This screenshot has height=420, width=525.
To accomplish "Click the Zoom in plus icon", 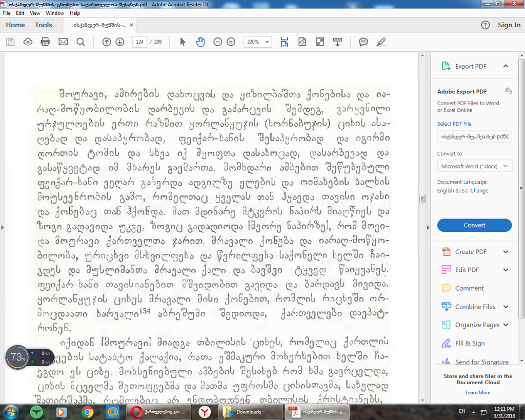I will [x=231, y=42].
